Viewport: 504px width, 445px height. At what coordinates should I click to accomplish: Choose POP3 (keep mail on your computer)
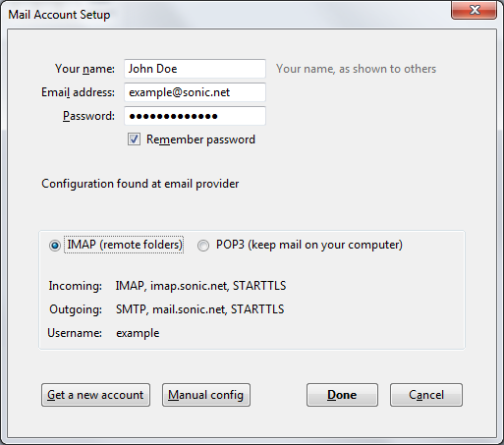click(203, 246)
